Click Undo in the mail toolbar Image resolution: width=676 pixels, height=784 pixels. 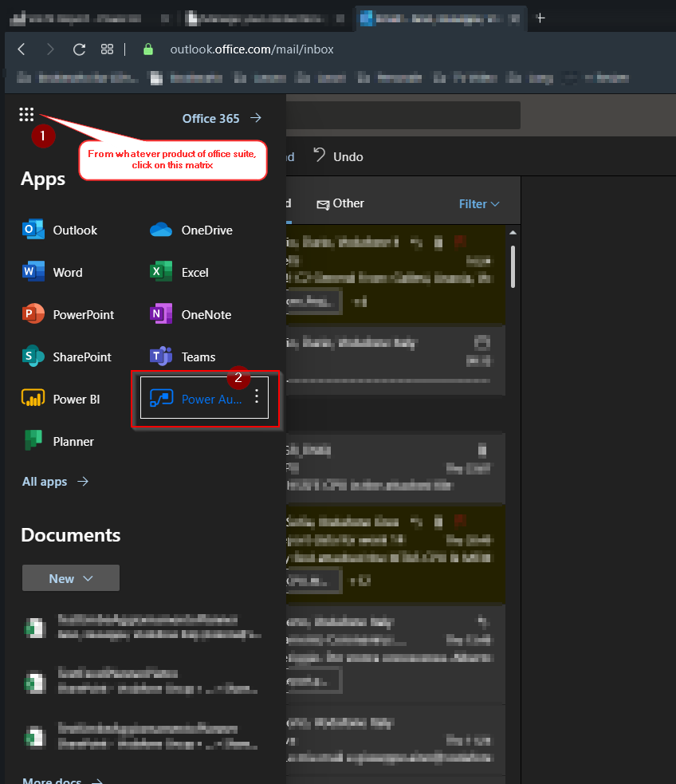click(x=338, y=156)
